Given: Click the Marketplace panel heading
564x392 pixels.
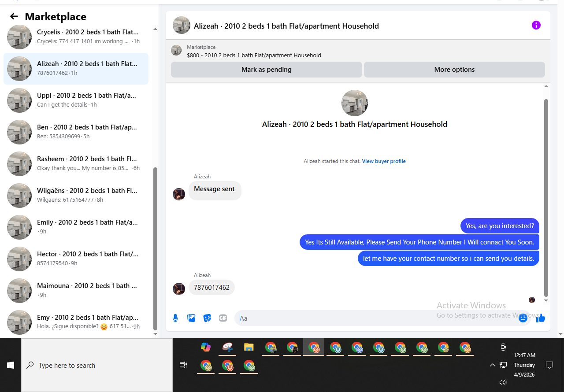Looking at the screenshot, I should (56, 17).
